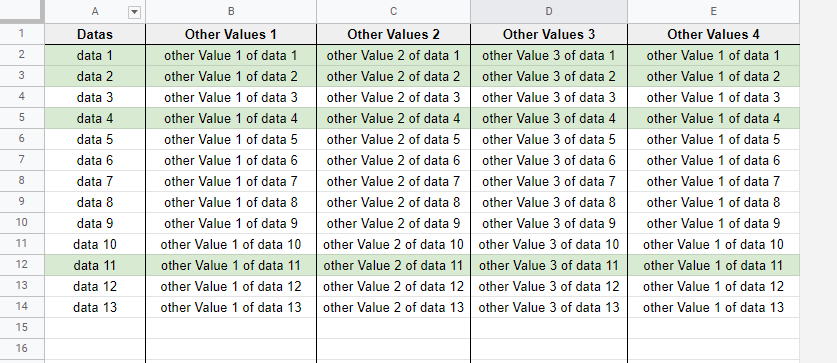This screenshot has height=363, width=837.
Task: Select column B header
Action: (231, 12)
